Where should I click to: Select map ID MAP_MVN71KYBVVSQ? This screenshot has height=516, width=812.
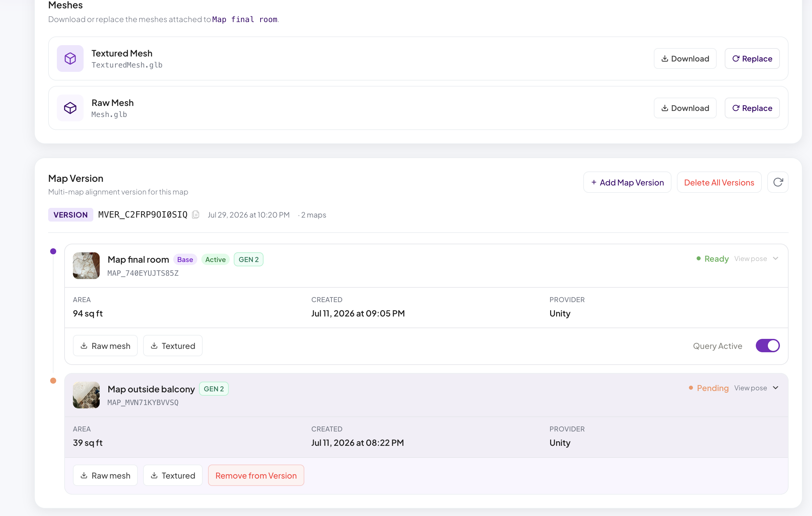point(143,402)
